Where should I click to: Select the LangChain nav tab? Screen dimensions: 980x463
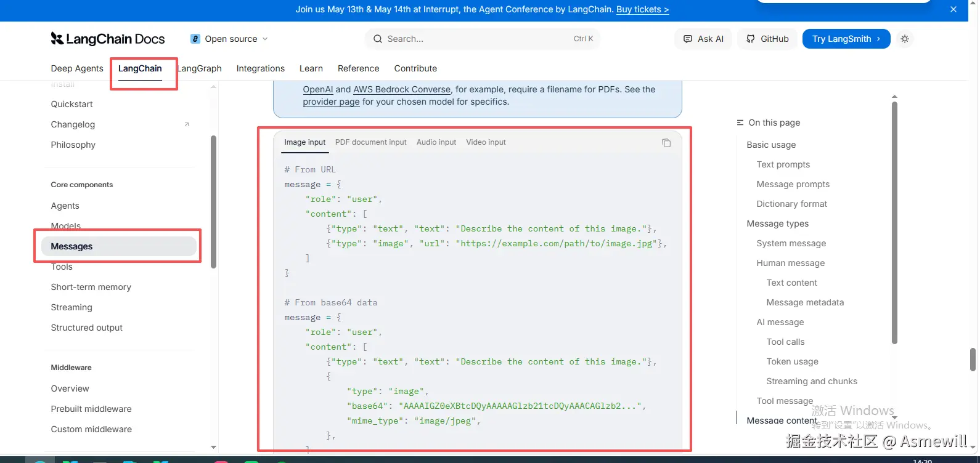[x=140, y=68]
